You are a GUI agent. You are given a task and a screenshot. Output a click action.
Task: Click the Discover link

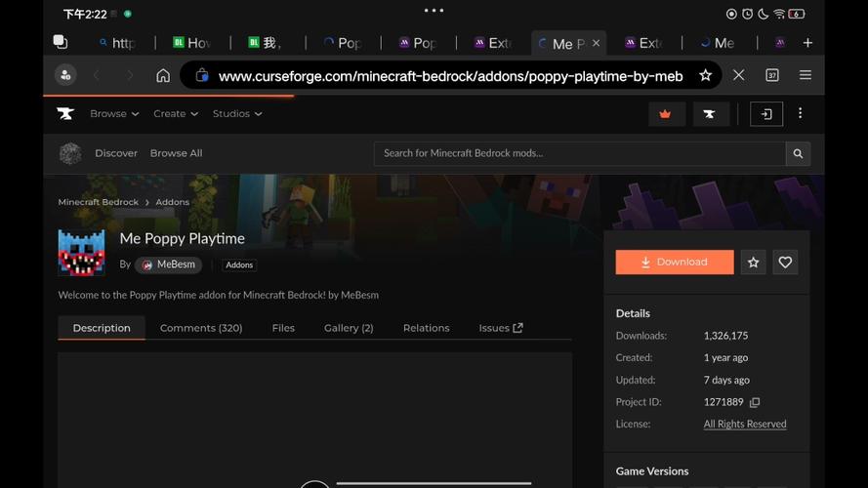[x=115, y=153]
